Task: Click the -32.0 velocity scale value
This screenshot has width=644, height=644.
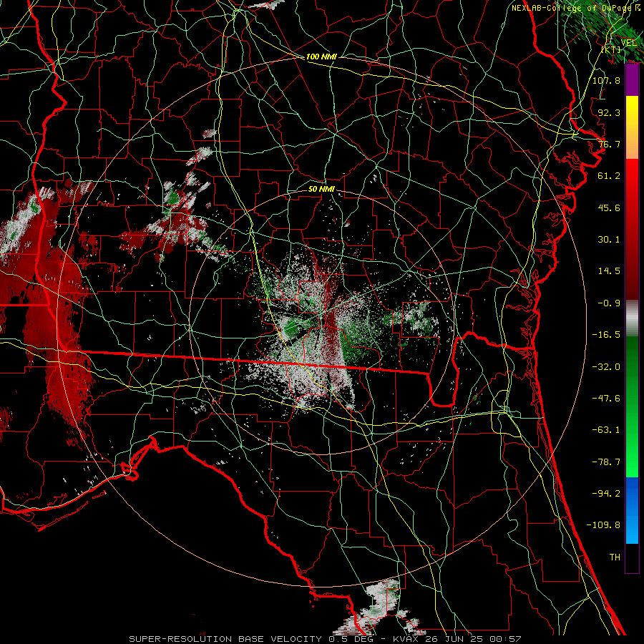Action: click(606, 367)
